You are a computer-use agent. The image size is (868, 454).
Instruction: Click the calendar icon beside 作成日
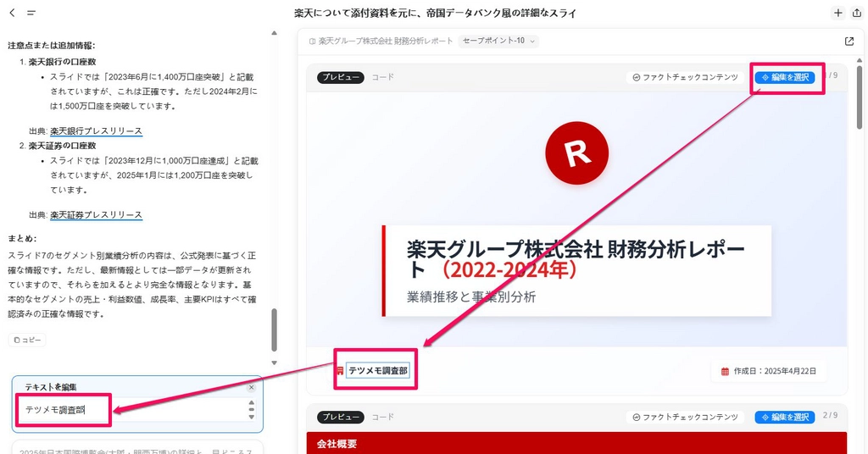tap(725, 371)
